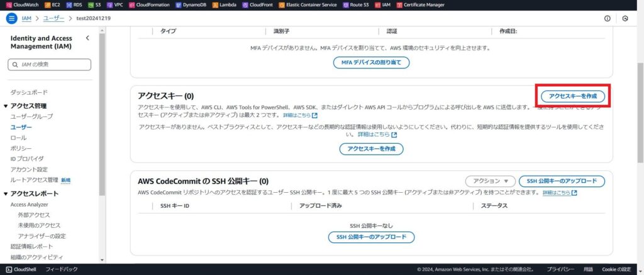Open Lambda service shortcut
The width and height of the screenshot is (644, 275).
coord(223,5)
